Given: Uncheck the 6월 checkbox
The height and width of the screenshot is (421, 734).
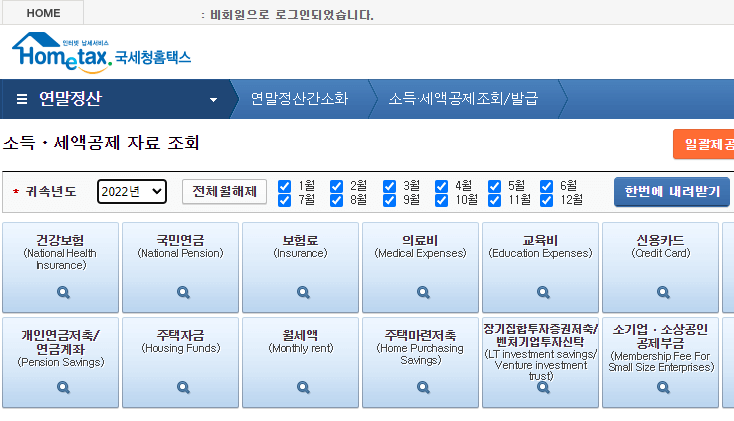Looking at the screenshot, I should pos(546,186).
